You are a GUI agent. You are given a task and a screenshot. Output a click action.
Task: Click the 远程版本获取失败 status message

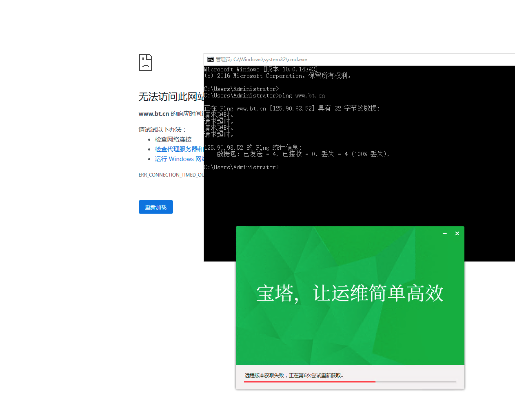click(x=294, y=375)
